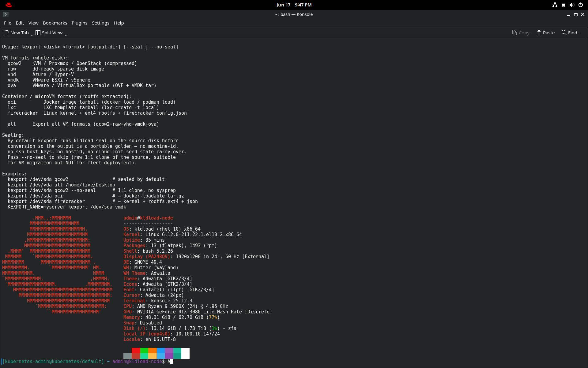Click the 'Usage: kexport' line
Image resolution: width=588 pixels, height=368 pixels.
pos(90,47)
